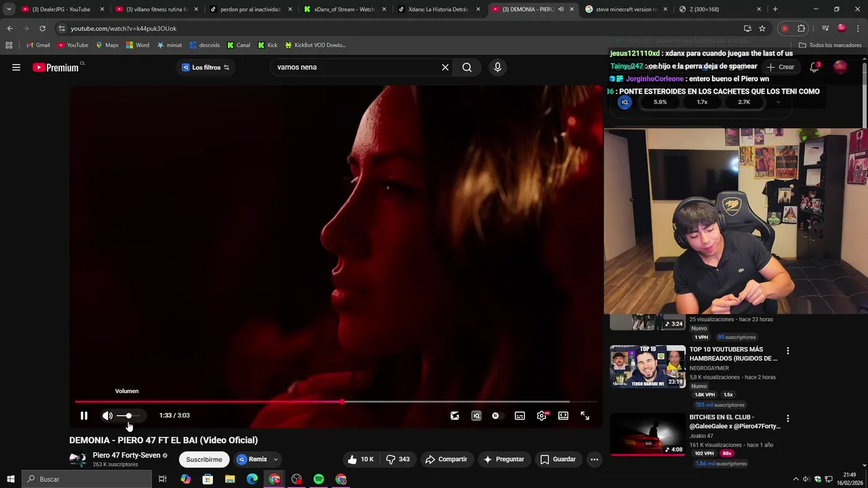This screenshot has width=868, height=488.
Task: Switch to Xdanx La Historia Detrás tab
Action: pyautogui.click(x=437, y=9)
